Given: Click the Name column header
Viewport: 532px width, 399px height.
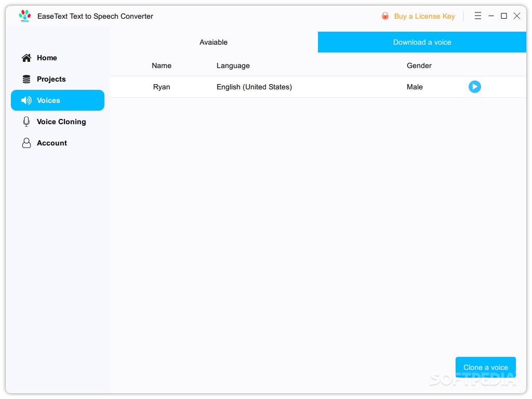Looking at the screenshot, I should point(162,66).
